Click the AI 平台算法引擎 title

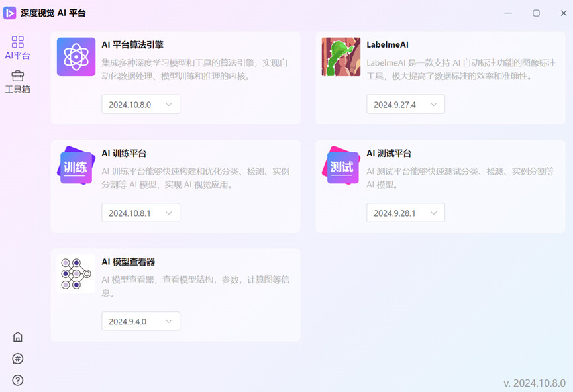(132, 44)
